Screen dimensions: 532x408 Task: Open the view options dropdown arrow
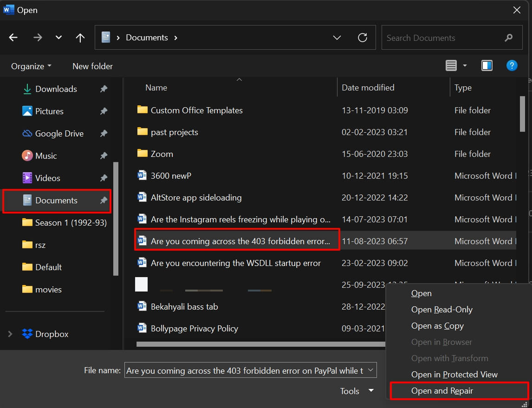(465, 65)
